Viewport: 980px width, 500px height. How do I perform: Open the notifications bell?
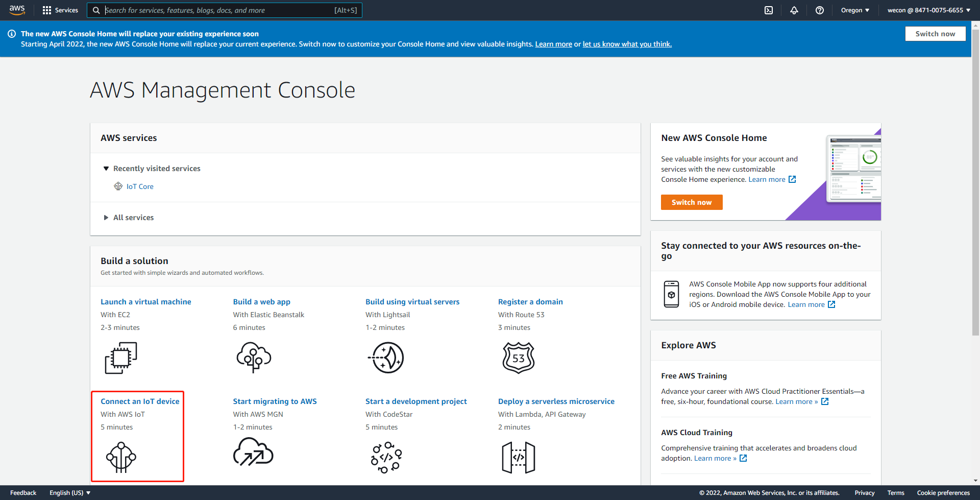click(x=794, y=10)
